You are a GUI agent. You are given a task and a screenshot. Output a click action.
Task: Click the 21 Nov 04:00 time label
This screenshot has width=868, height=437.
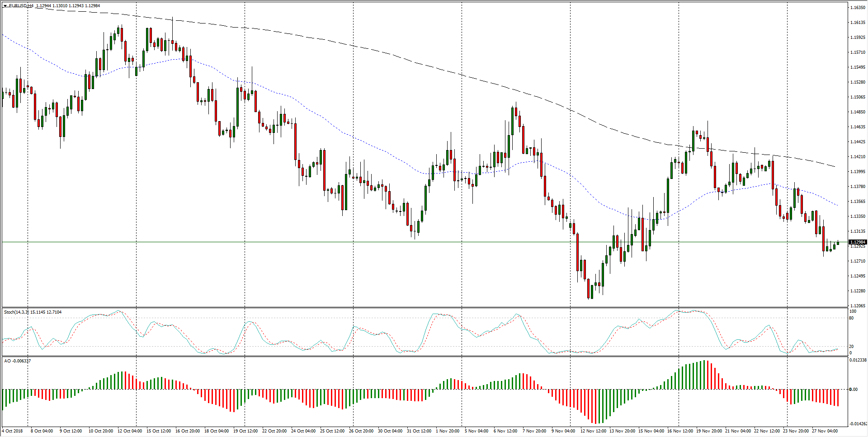(738, 431)
